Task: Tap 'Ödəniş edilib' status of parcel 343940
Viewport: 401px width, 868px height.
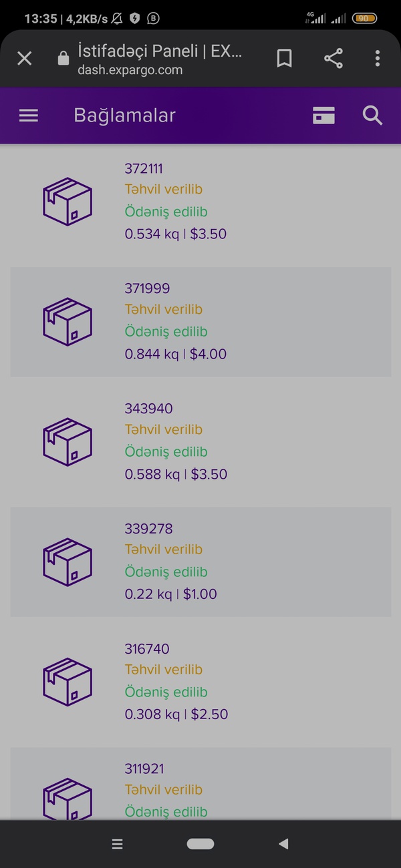Action: click(166, 452)
